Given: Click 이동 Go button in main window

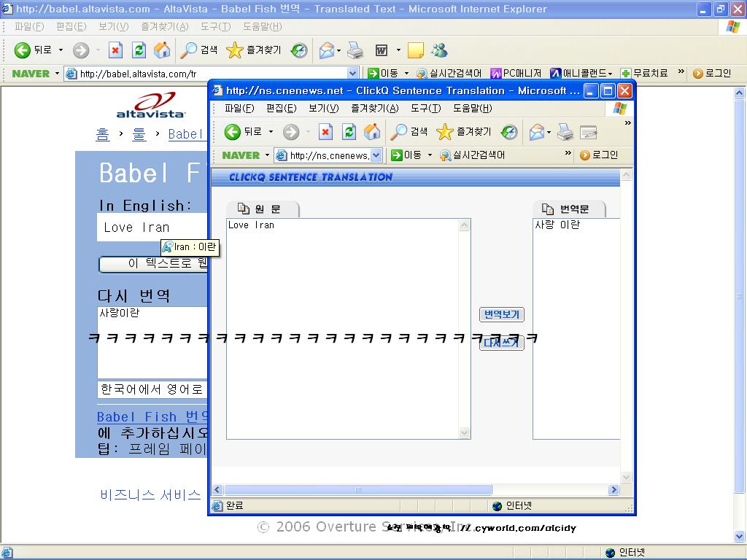Looking at the screenshot, I should [x=384, y=74].
